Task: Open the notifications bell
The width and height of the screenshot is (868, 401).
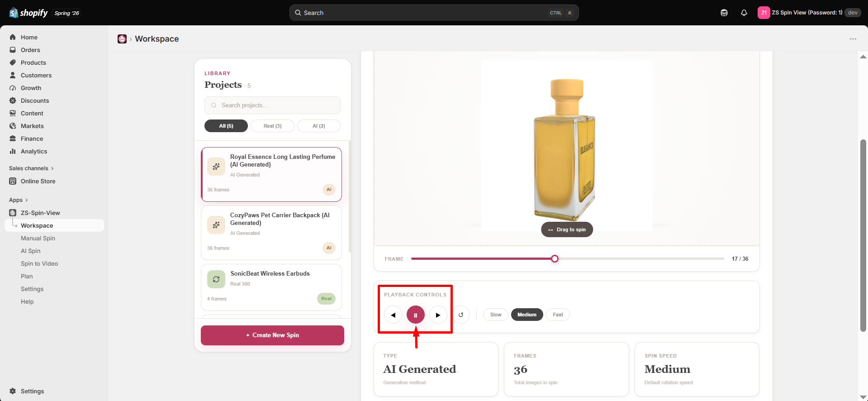Action: [x=744, y=13]
